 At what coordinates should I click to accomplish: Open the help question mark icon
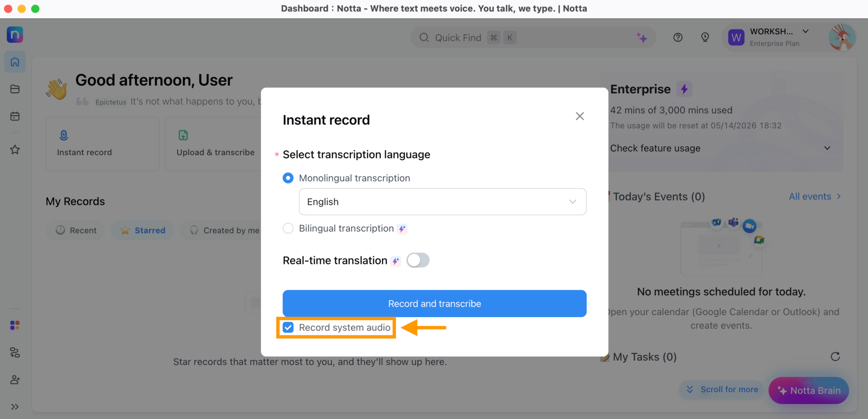tap(678, 38)
